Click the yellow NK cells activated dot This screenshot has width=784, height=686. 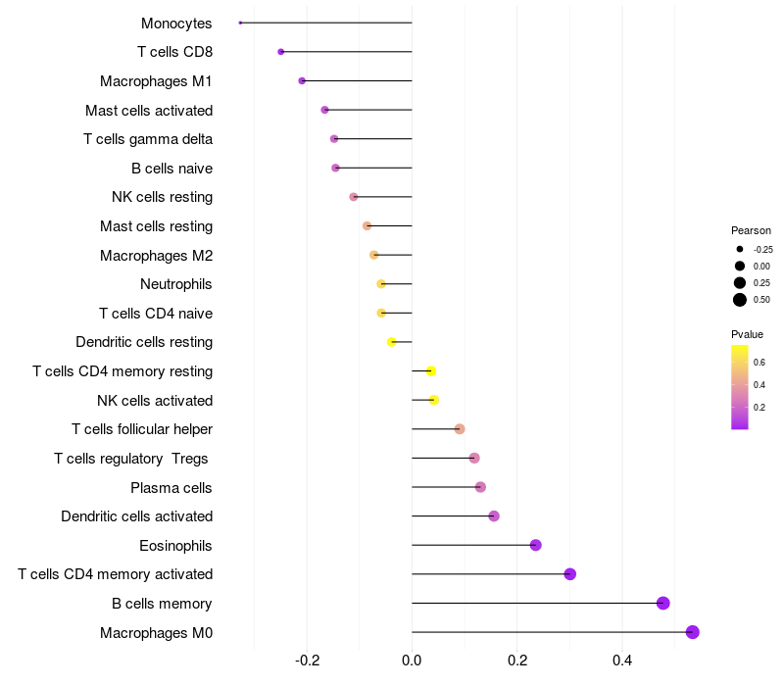pyautogui.click(x=434, y=400)
